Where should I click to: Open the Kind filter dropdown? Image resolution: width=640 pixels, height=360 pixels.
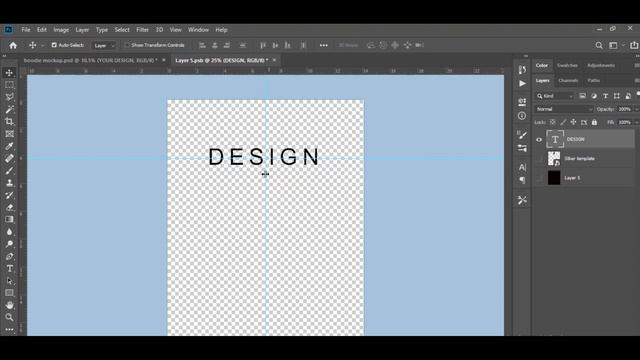point(555,96)
